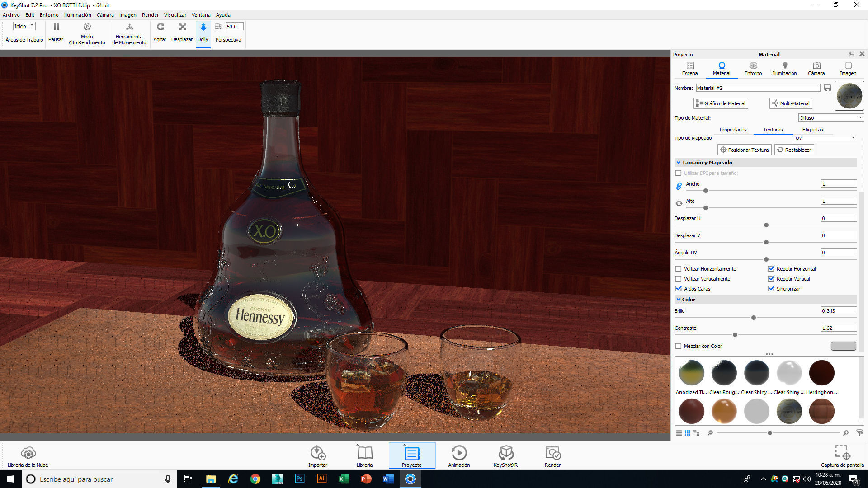Enable Voltear Horizontalmente checkbox

(678, 269)
